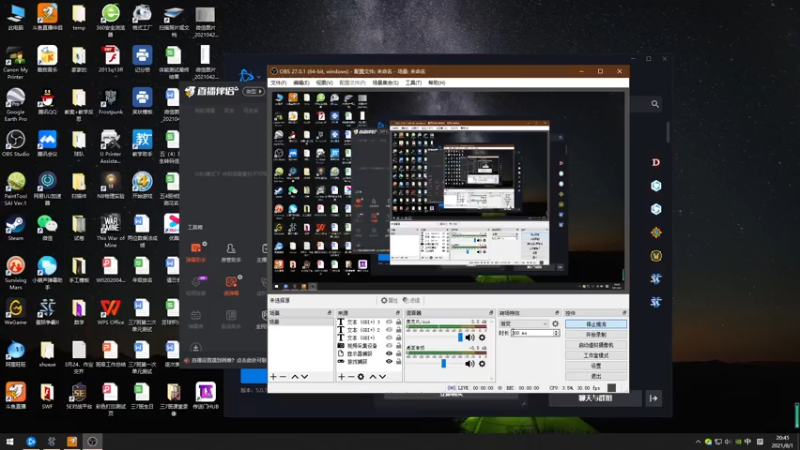This screenshot has width=800, height=450.
Task: Click the 启动虚拟摄像机 virtual camera button
Action: [596, 345]
